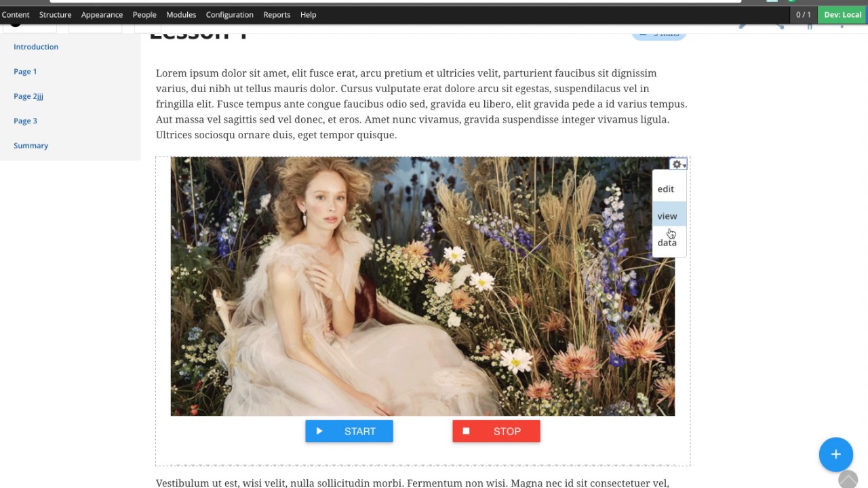Open the Summary outline link

tap(31, 146)
